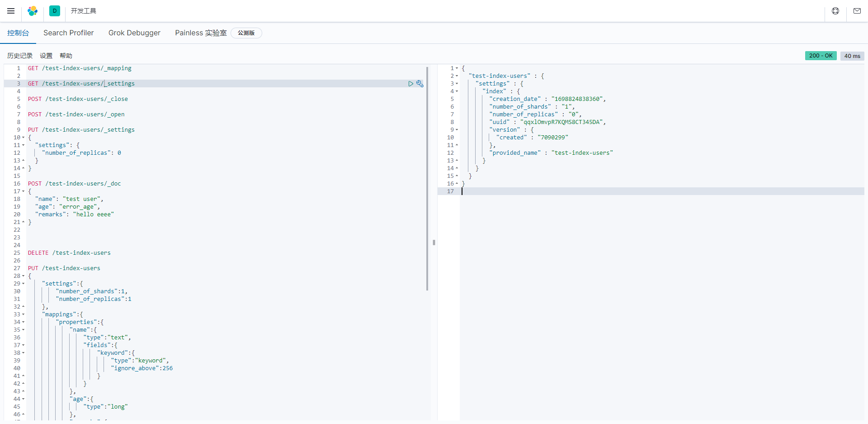Click the "number_of_replicas": 0 line in editor
This screenshot has height=424, width=868.
(81, 153)
